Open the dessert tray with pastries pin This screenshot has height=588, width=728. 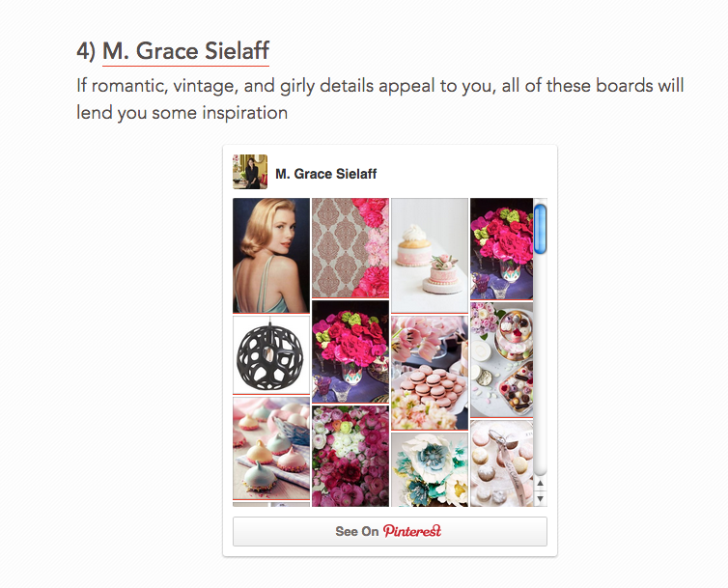coord(501,358)
